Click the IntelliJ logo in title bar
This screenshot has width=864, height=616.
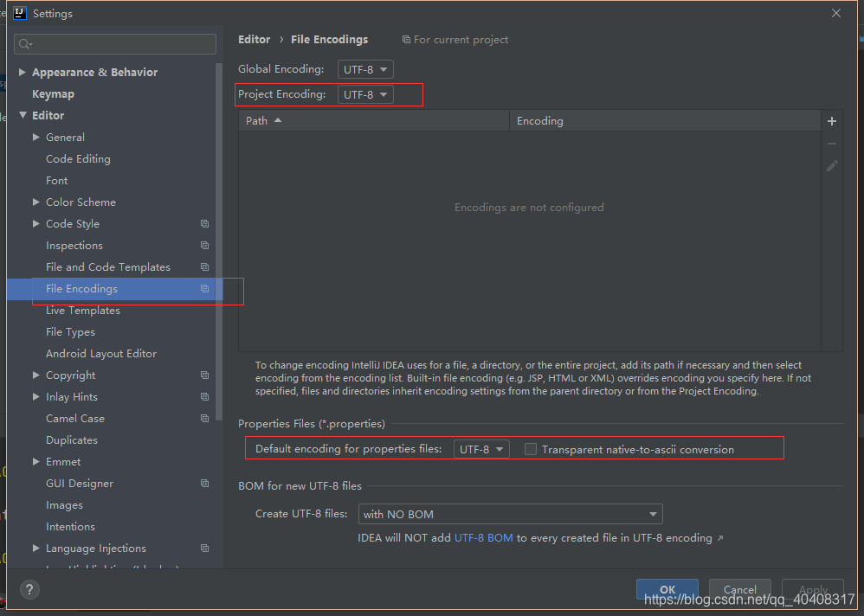pyautogui.click(x=19, y=13)
